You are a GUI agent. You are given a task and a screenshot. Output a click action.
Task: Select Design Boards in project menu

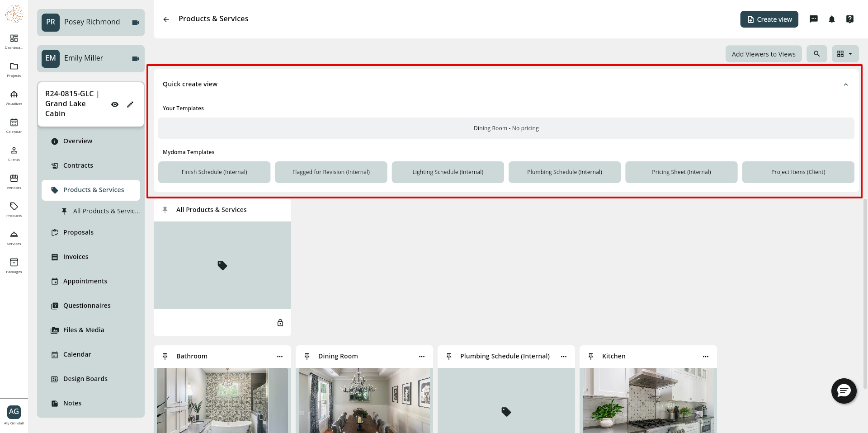[x=91, y=379]
